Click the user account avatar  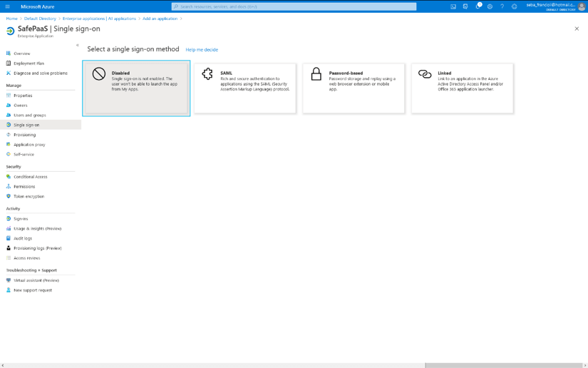tap(582, 6)
